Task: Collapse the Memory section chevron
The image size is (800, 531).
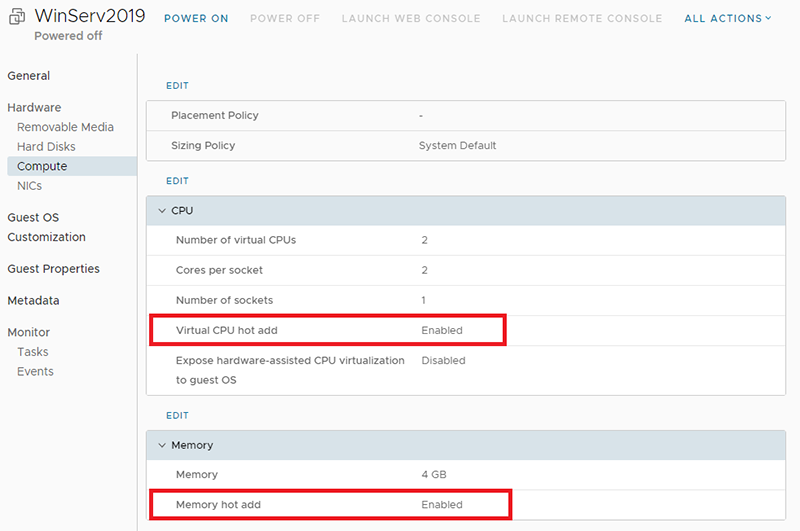Action: 162,445
